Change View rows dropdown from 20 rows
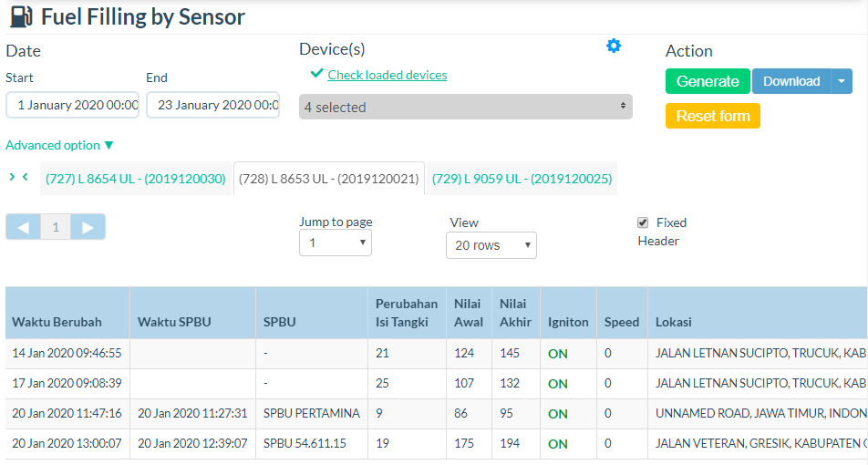 [491, 245]
